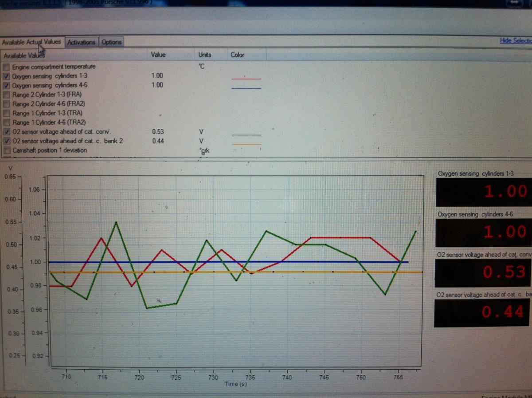
Task: Click the orange color line for bank 2
Action: pyautogui.click(x=246, y=144)
